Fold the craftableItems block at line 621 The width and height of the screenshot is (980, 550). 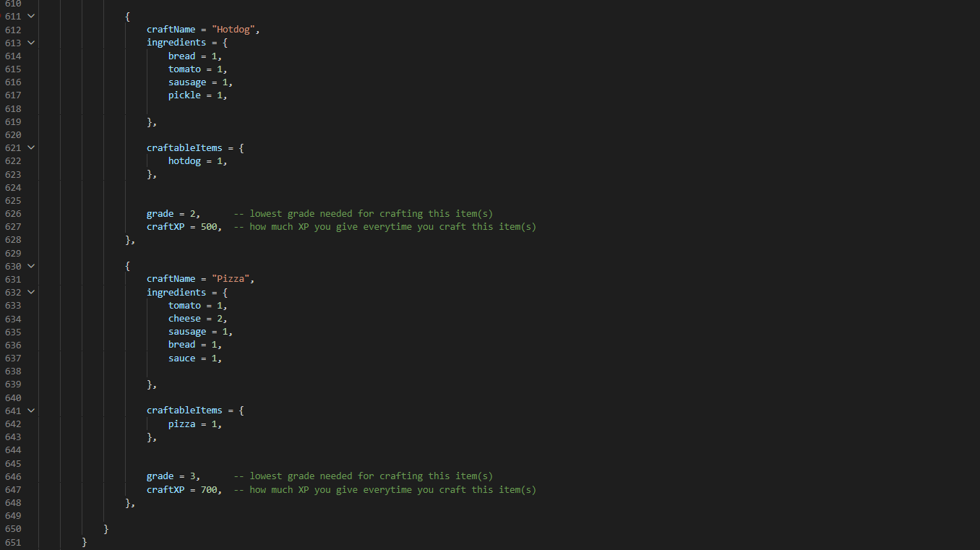tap(31, 147)
